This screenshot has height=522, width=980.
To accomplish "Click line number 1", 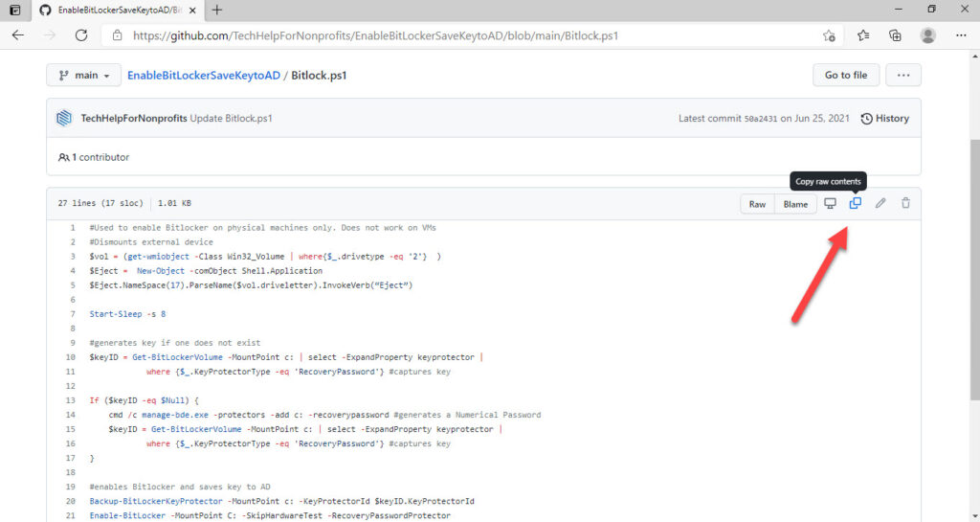I will [73, 228].
